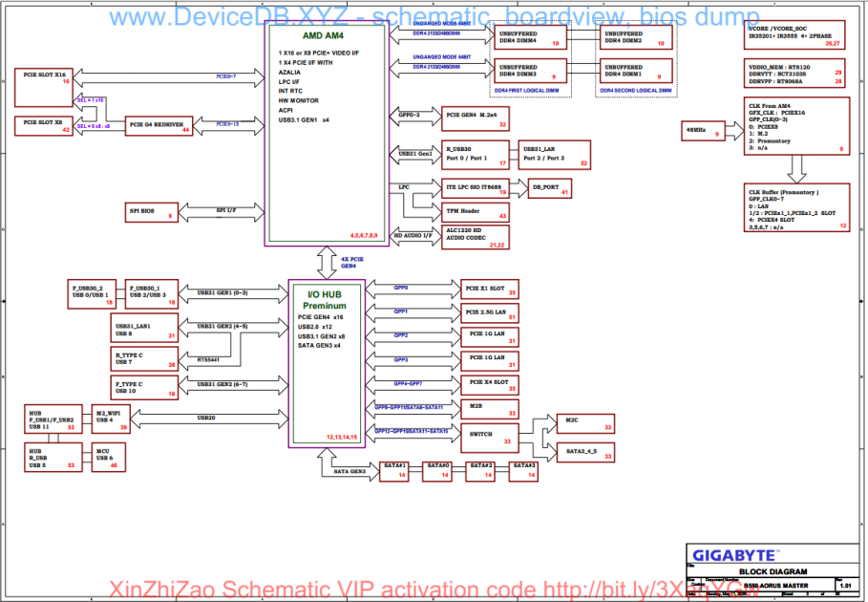Click the SATA GEN3 label

(349, 471)
